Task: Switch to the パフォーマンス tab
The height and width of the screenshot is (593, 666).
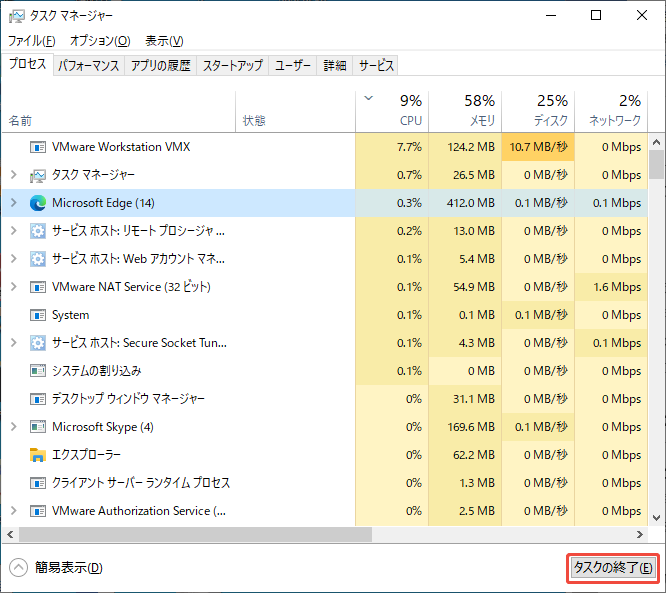Action: click(89, 65)
